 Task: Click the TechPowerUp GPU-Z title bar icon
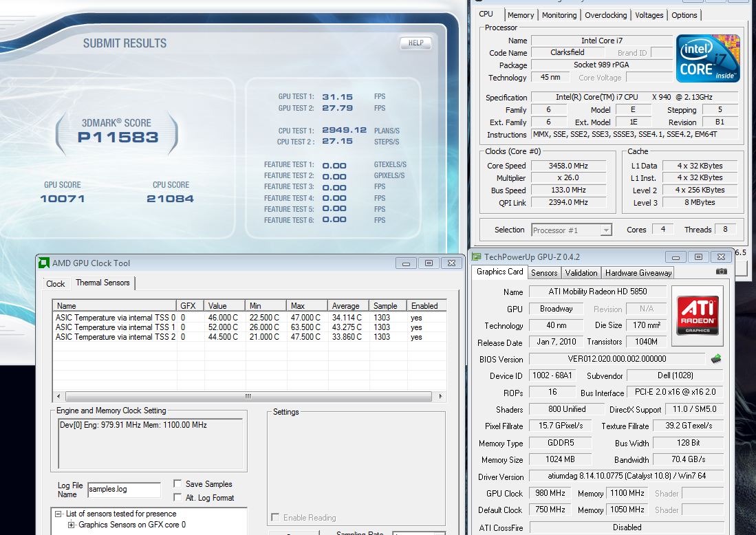[476, 257]
